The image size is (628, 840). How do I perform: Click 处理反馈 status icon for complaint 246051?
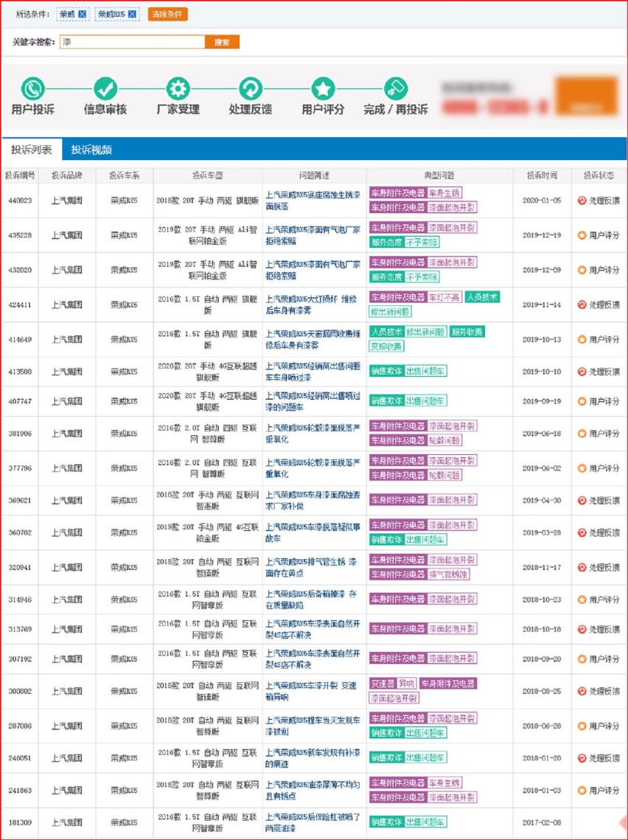582,758
